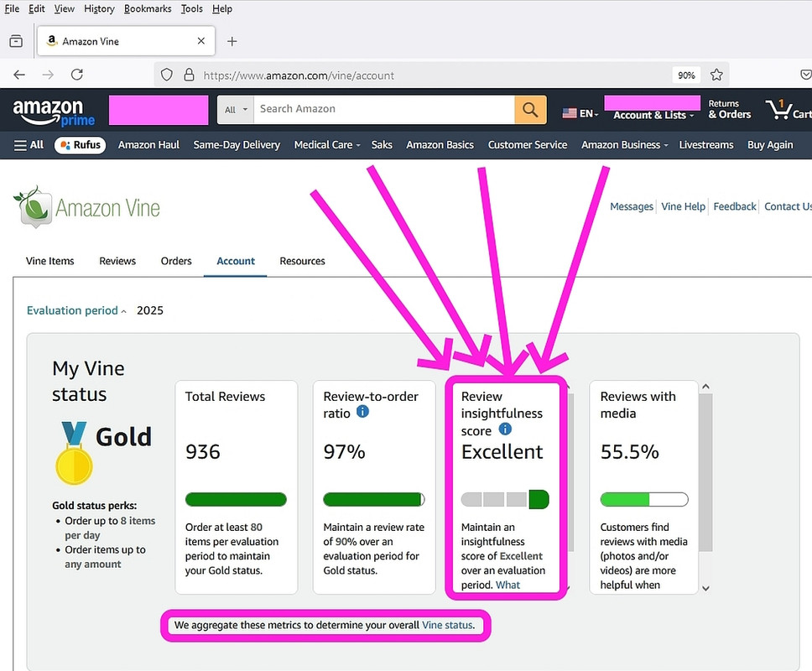Reload the page with the refresh icon
This screenshot has height=671, width=812.
pos(77,75)
